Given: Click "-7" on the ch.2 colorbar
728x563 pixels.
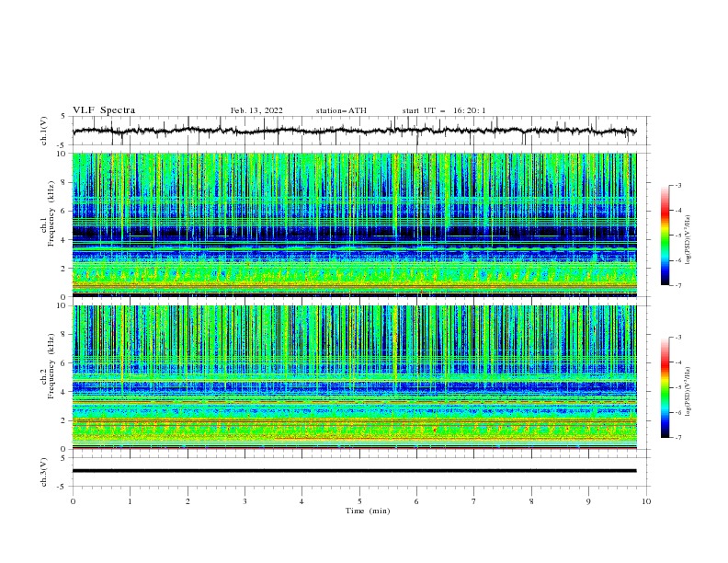Looking at the screenshot, I should 677,438.
